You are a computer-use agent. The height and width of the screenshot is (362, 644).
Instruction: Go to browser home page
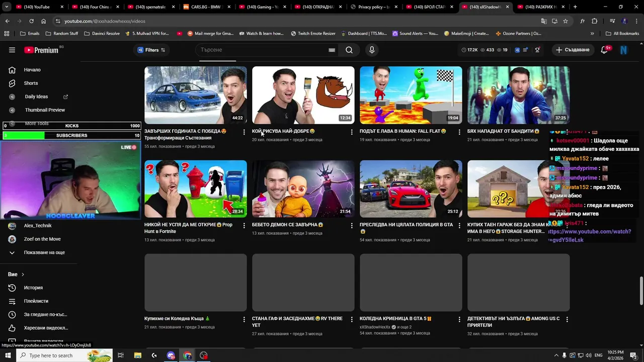click(x=43, y=21)
